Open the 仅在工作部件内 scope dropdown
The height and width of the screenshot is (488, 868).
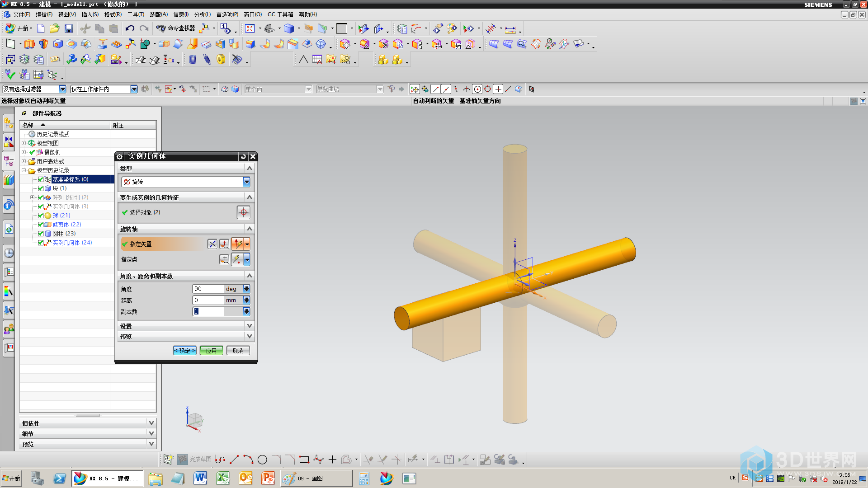tap(104, 89)
